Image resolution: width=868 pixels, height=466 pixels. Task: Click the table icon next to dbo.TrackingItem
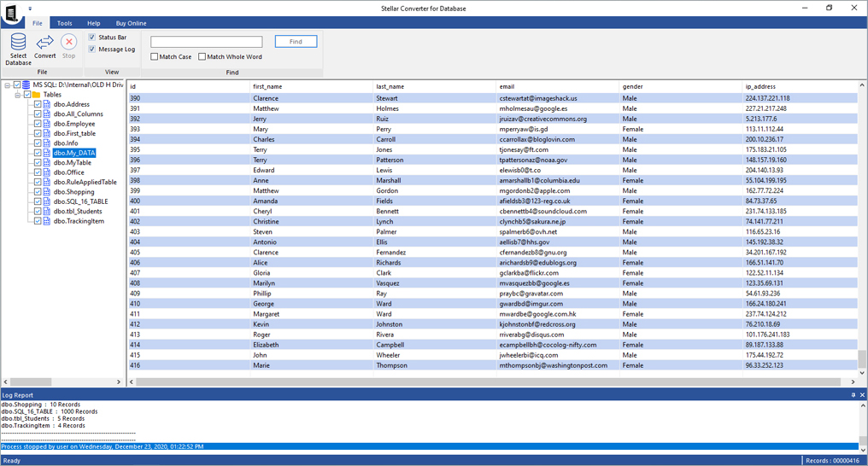pyautogui.click(x=47, y=221)
